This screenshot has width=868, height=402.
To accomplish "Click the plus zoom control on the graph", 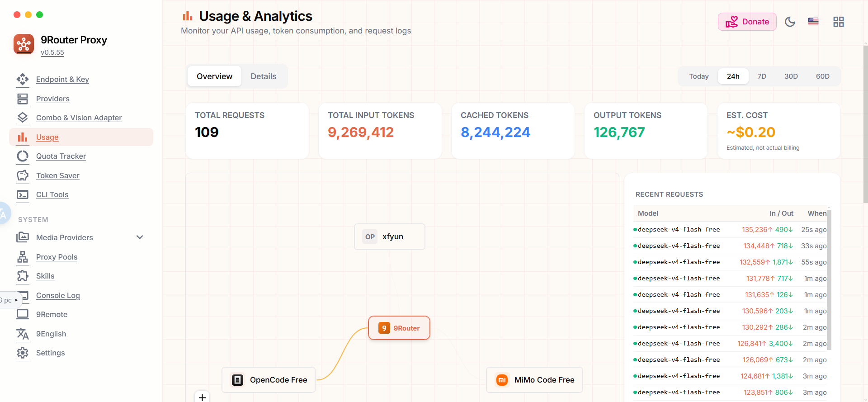I will tap(202, 397).
